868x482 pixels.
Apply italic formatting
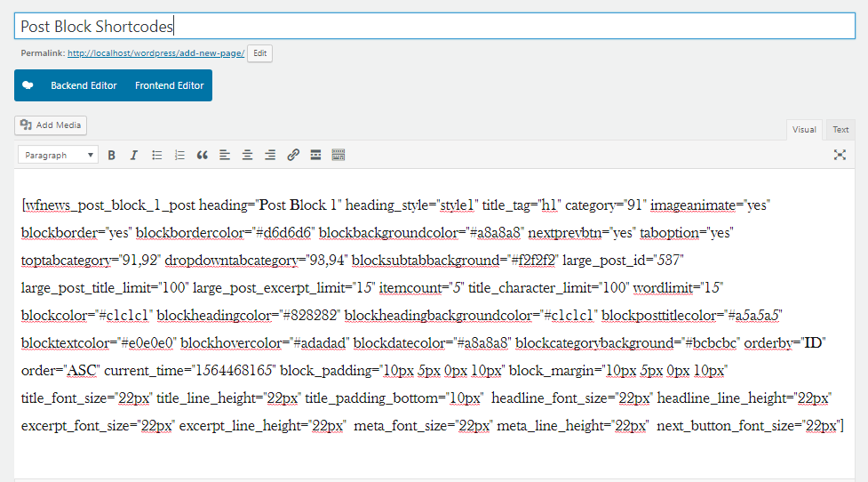[x=134, y=155]
